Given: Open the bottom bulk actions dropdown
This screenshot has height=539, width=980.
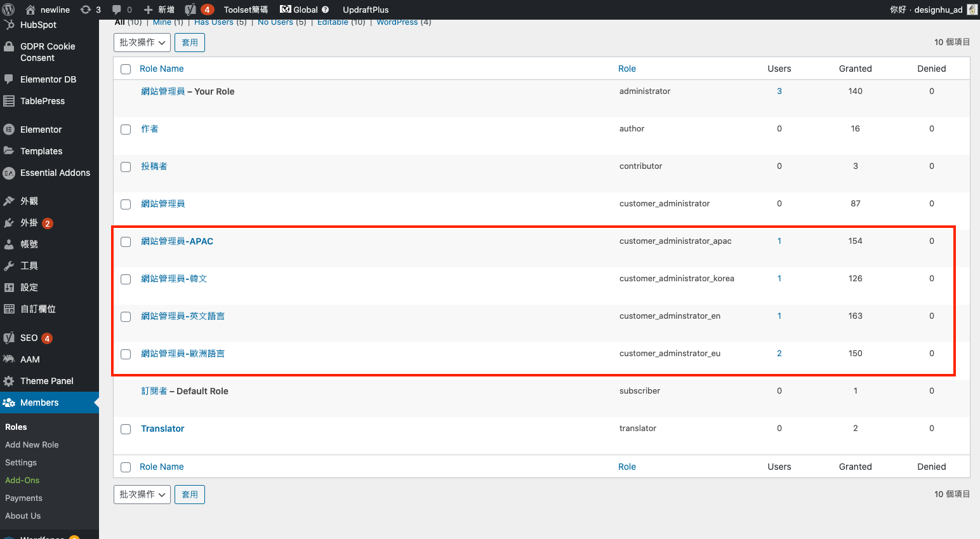Looking at the screenshot, I should [142, 495].
